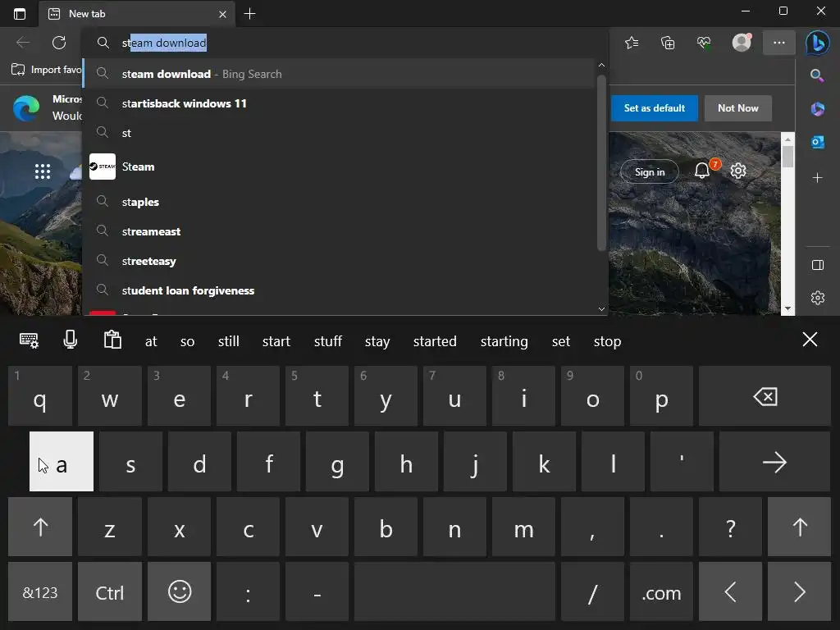The image size is (840, 630).
Task: Toggle the Ctrl key
Action: [110, 592]
